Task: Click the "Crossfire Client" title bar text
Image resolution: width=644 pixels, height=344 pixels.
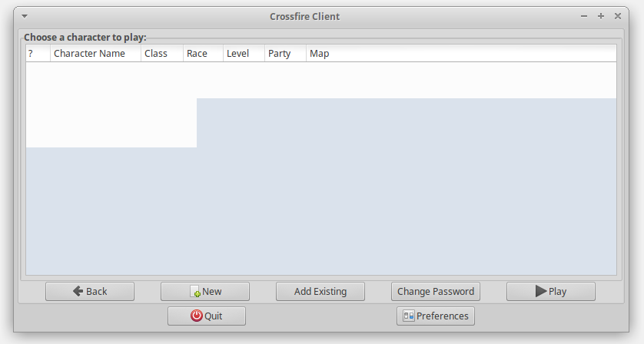Action: [304, 16]
